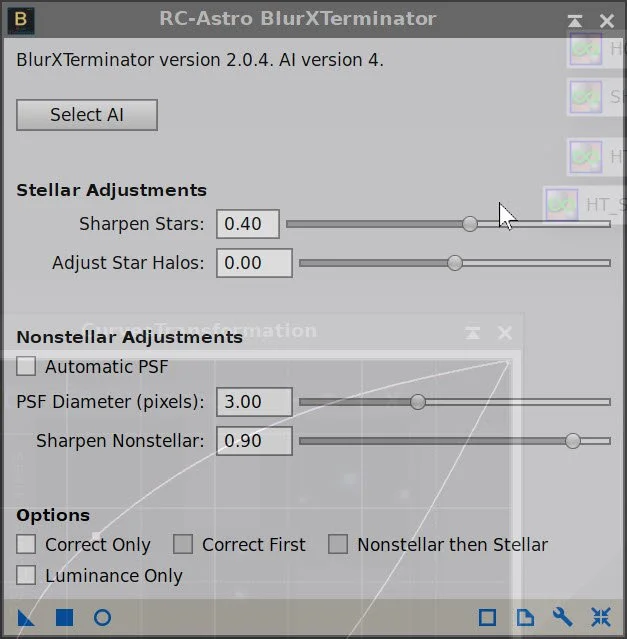
Task: Toggle the Correct Only checkbox
Action: pos(26,544)
